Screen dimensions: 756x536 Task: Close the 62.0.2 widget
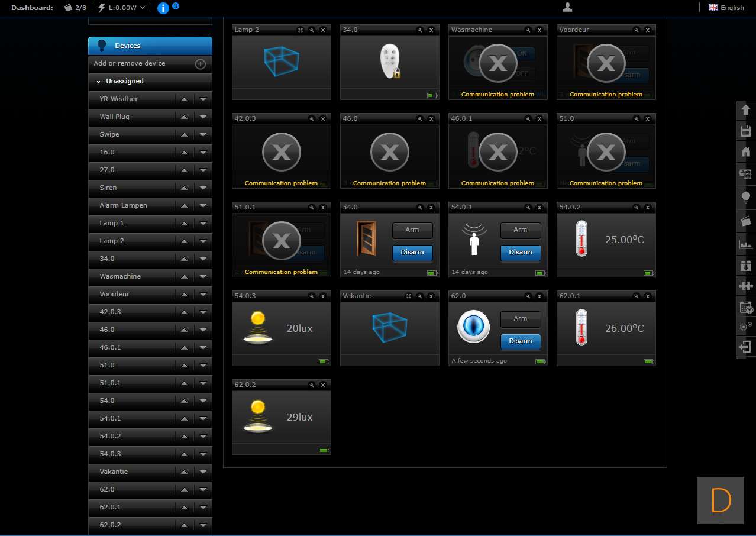323,385
